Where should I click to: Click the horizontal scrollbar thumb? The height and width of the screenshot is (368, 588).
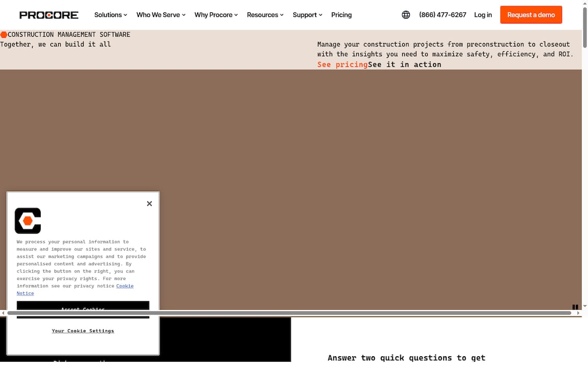[x=289, y=313]
